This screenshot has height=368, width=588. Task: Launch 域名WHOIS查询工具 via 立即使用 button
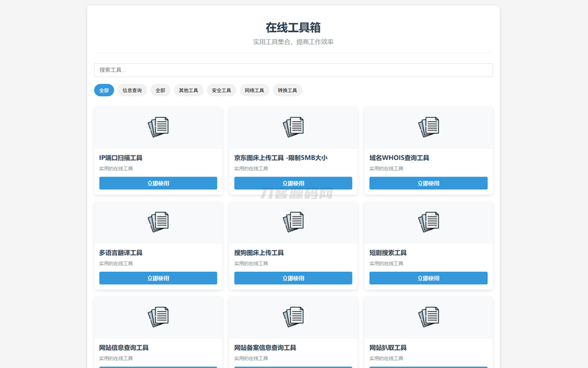point(428,183)
